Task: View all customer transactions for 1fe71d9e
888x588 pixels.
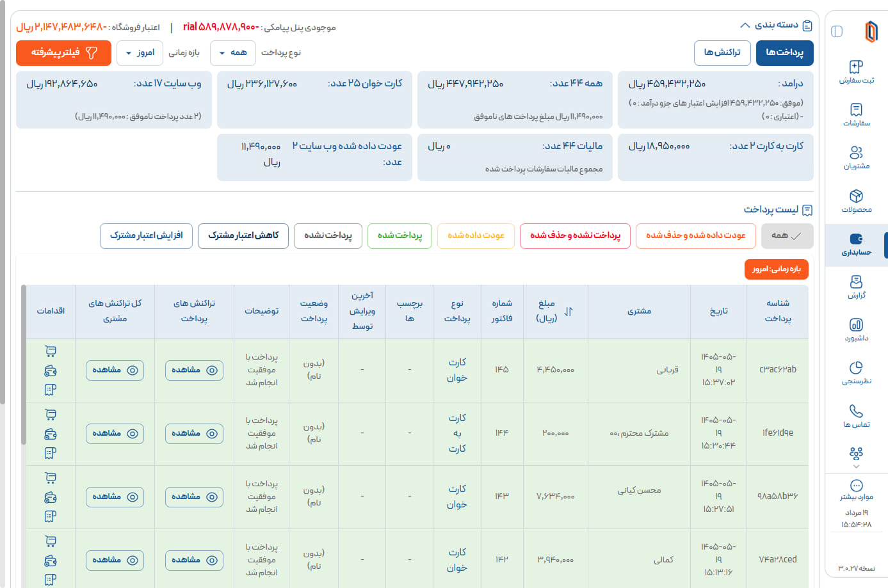Action: (x=115, y=434)
